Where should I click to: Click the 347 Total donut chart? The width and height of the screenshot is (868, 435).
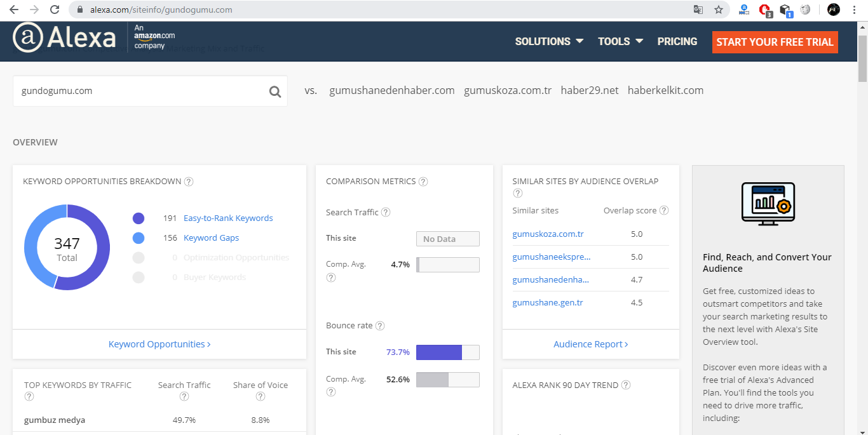coord(67,248)
